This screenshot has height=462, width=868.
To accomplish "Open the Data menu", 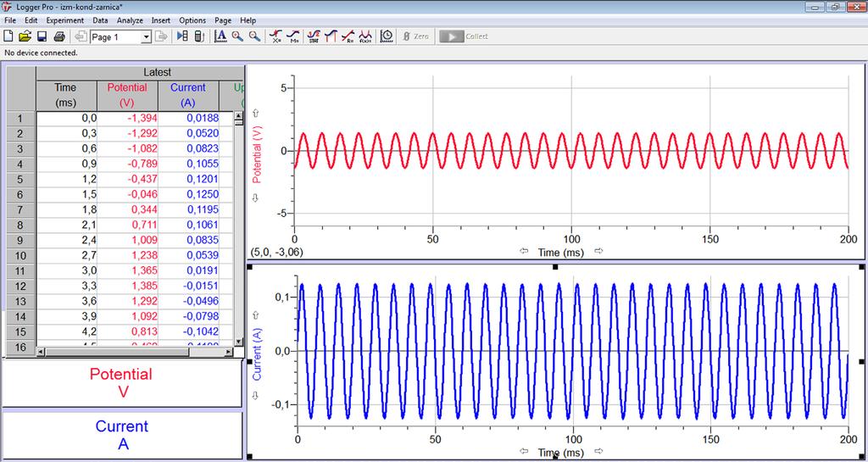I will pos(100,20).
